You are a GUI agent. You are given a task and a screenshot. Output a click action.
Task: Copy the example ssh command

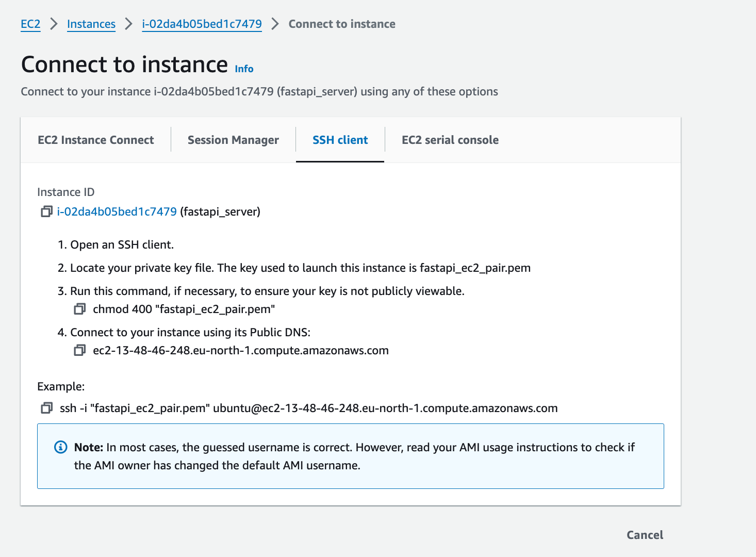tap(46, 408)
